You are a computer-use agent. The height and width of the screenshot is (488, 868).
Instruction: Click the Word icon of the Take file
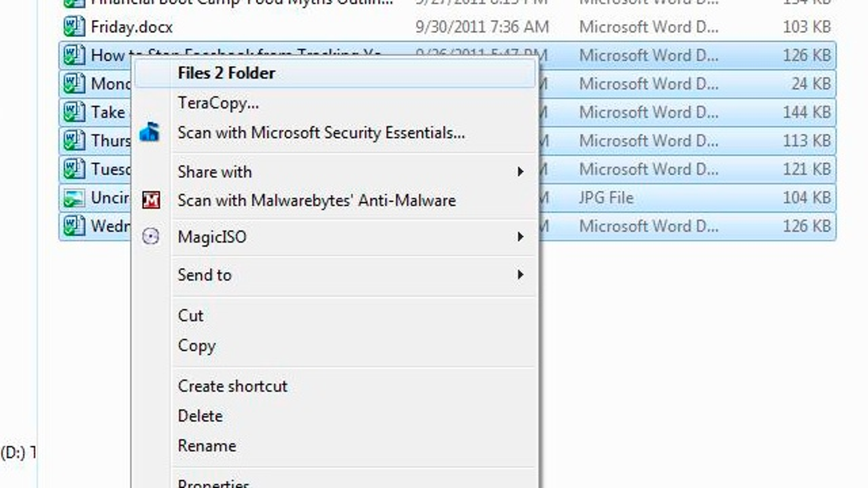(x=74, y=112)
